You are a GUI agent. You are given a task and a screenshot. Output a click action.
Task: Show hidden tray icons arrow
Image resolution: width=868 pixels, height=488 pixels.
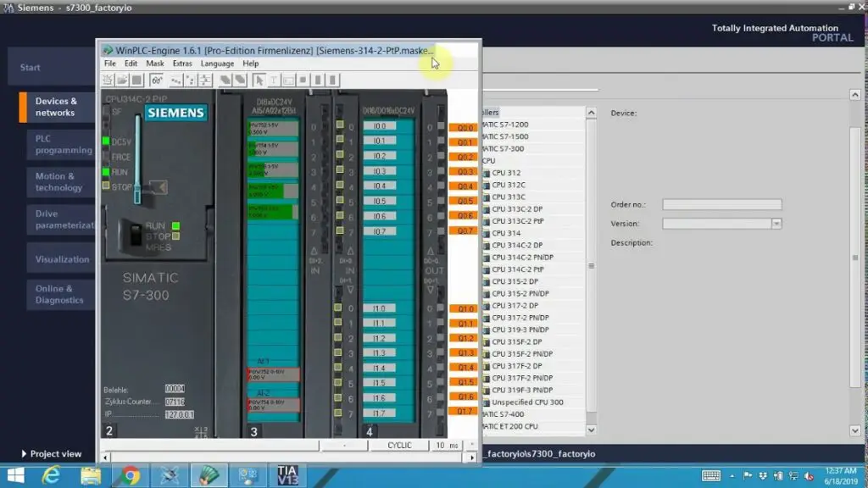(732, 476)
